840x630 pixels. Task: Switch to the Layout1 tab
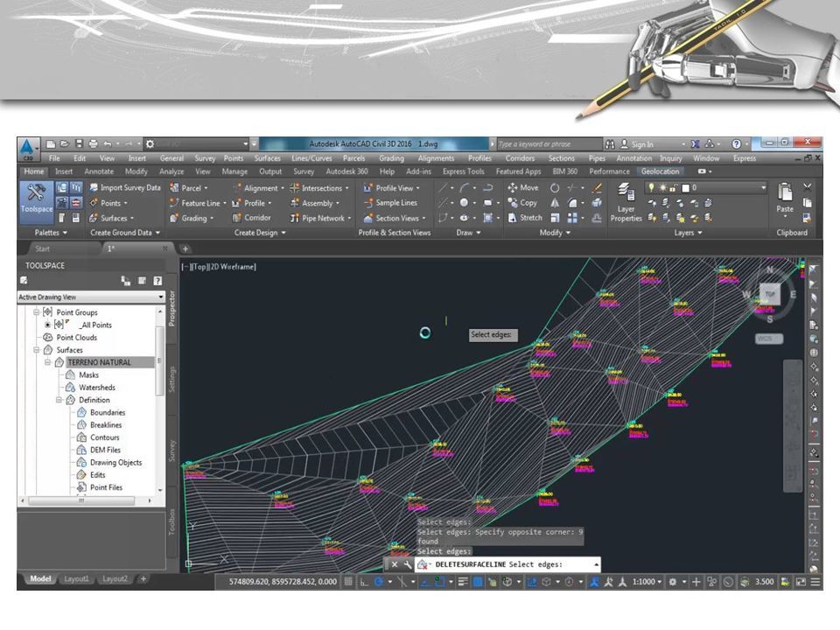coord(77,579)
